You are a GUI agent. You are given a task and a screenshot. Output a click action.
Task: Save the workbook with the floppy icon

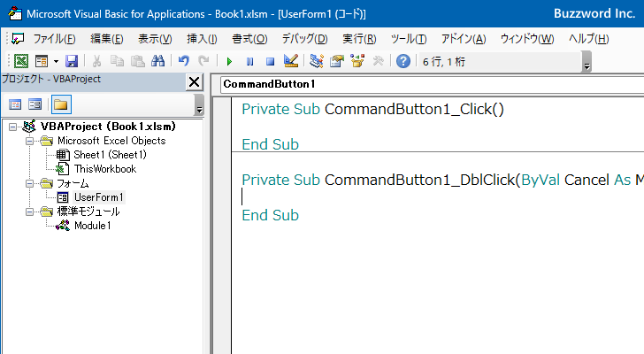[x=72, y=61]
